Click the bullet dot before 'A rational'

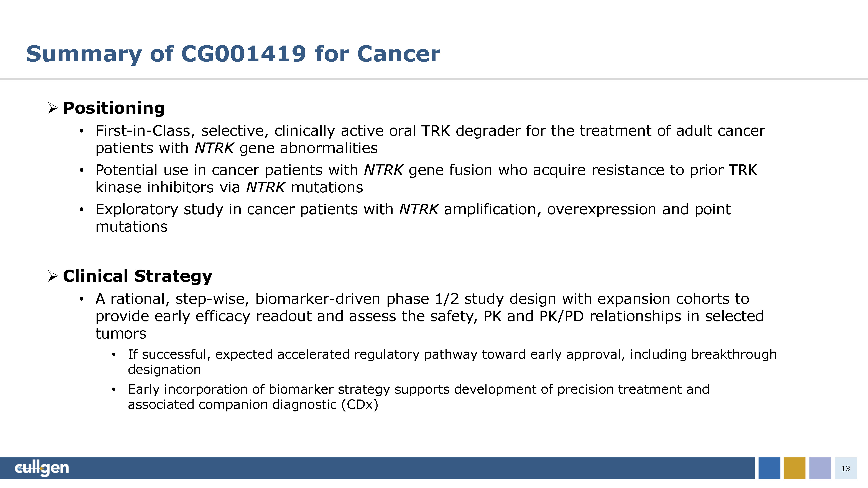(x=81, y=299)
